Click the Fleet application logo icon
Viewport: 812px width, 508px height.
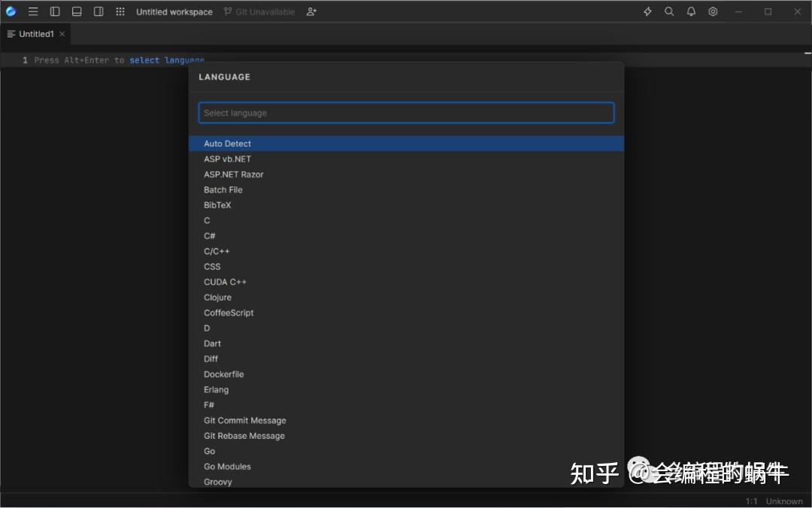11,11
